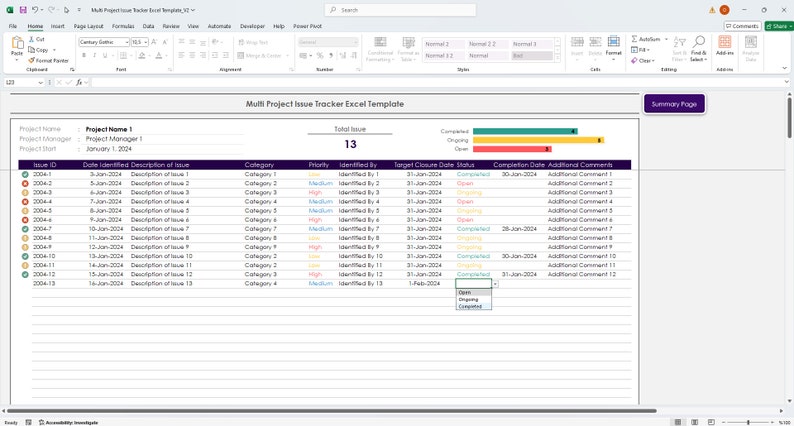
Task: Click the formula bar input
Action: point(435,82)
